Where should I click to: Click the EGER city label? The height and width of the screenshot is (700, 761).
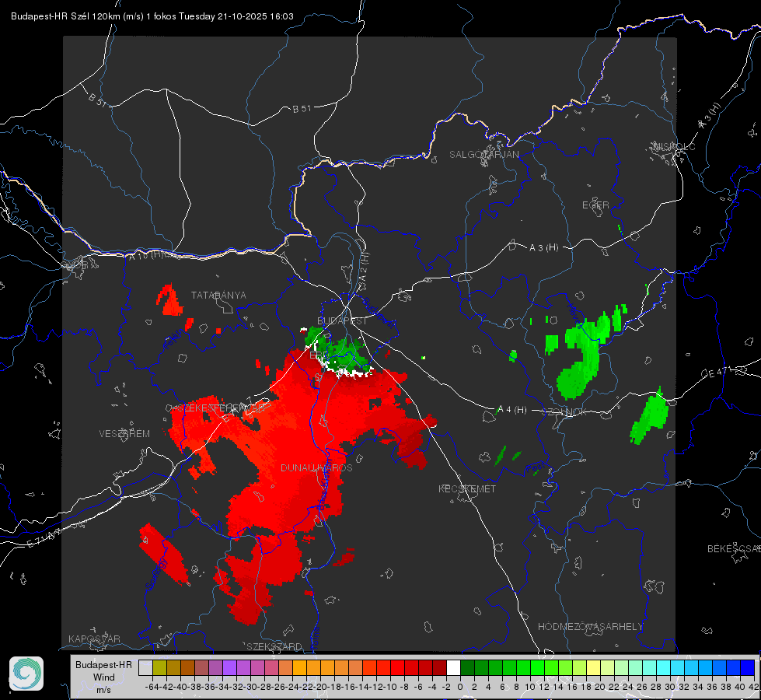(x=595, y=205)
